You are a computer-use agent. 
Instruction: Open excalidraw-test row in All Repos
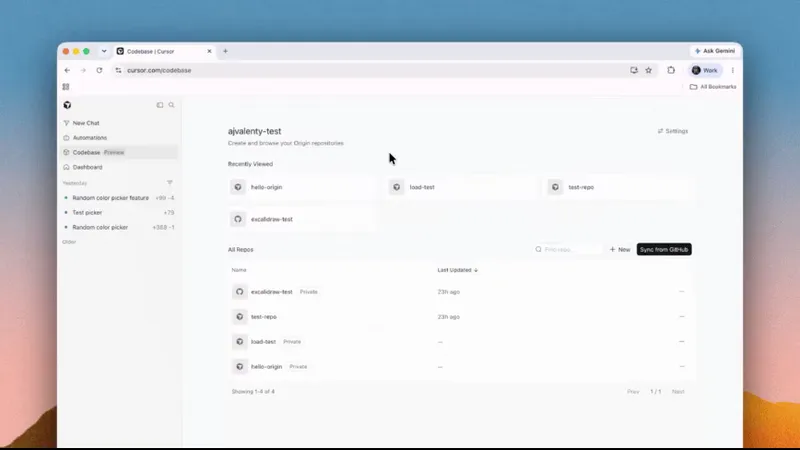point(460,292)
